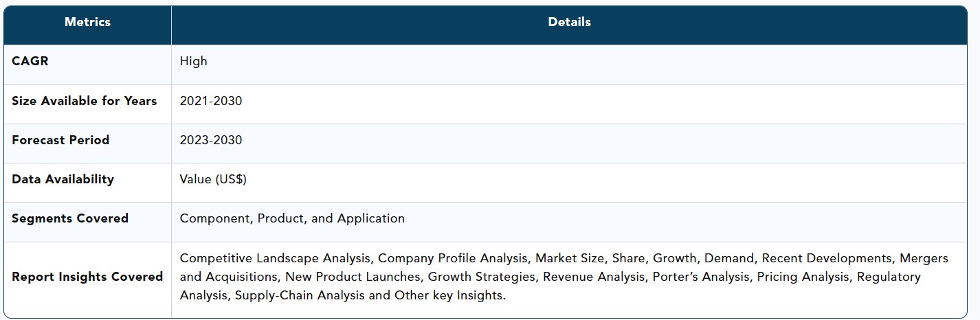The width and height of the screenshot is (980, 320).
Task: Select the Data Availability label
Action: (63, 179)
